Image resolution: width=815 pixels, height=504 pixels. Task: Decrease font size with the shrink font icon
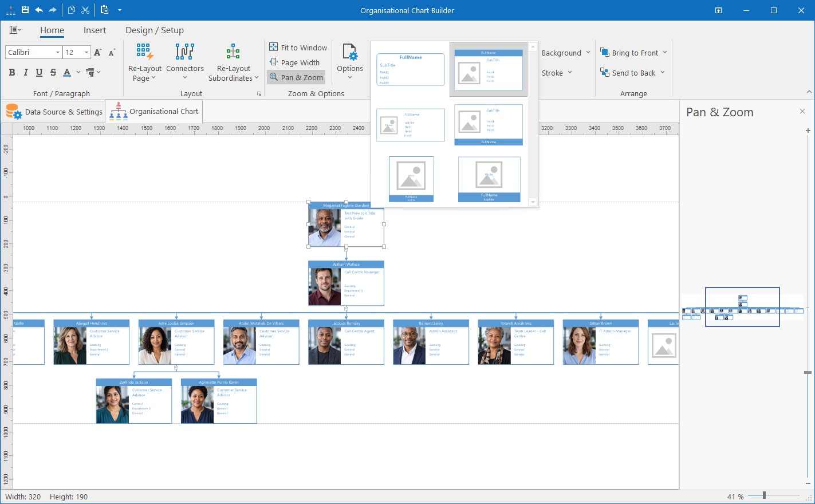[x=112, y=52]
